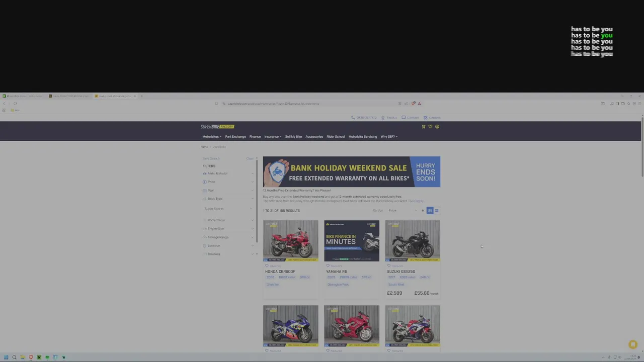Click the orange chat widget icon
This screenshot has width=644, height=362.
633,344
